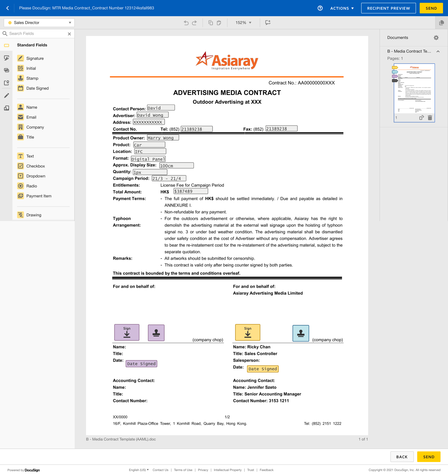Open the edit pencil sidebar icon

[7, 96]
